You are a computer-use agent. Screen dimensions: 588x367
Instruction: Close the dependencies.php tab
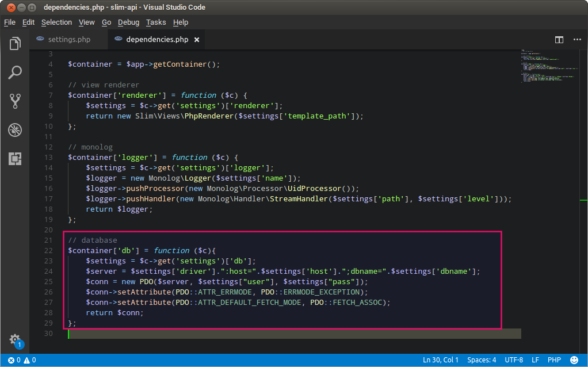pyautogui.click(x=197, y=40)
